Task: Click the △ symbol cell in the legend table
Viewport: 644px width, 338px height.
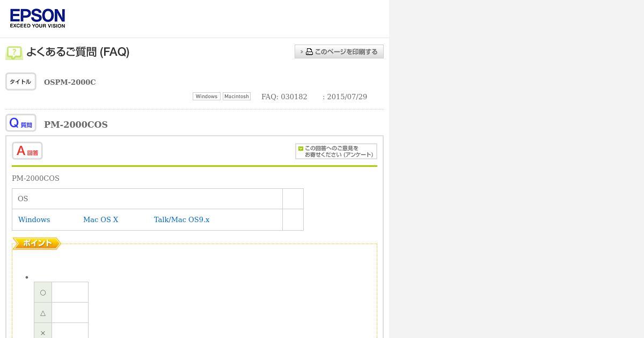Action: tap(43, 313)
